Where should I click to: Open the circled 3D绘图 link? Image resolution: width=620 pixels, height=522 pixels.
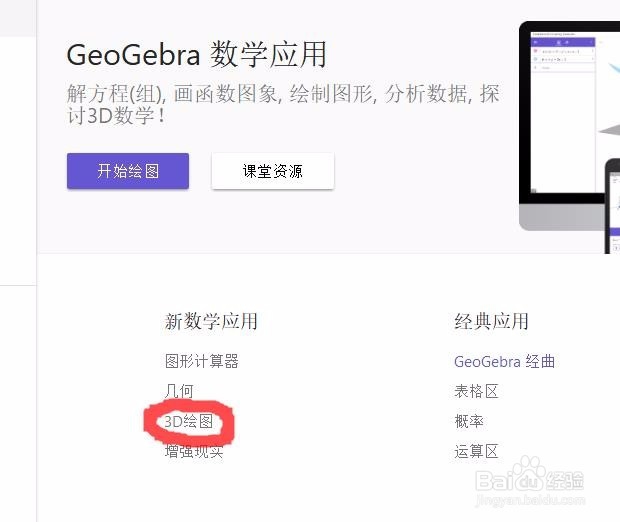(x=189, y=421)
